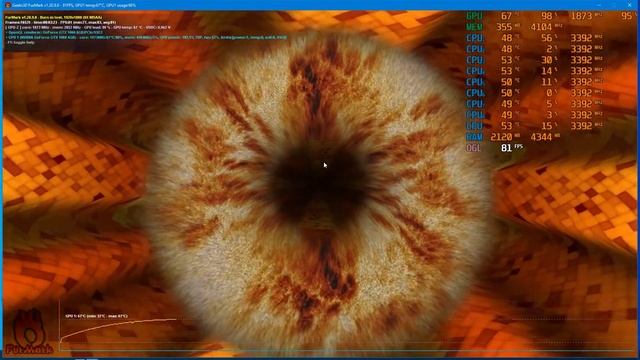Click the green GPU label in overlay
Viewport: 640px width, 360px height.
(x=475, y=16)
